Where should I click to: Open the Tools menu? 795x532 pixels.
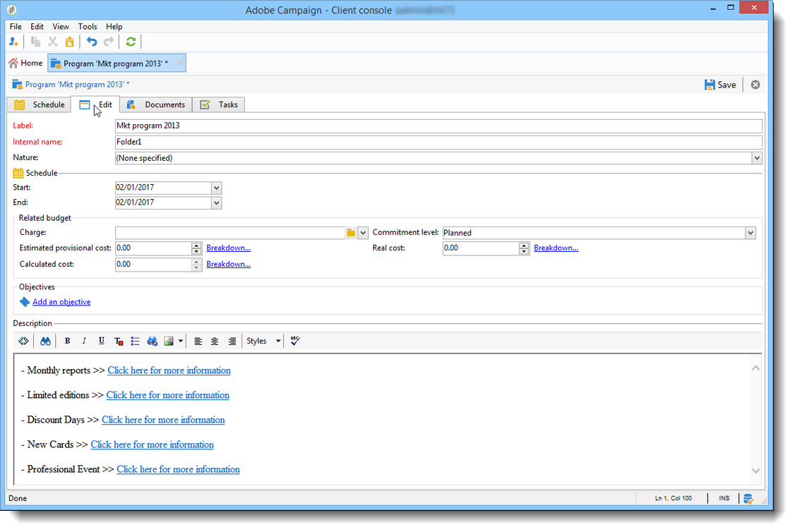click(x=88, y=26)
